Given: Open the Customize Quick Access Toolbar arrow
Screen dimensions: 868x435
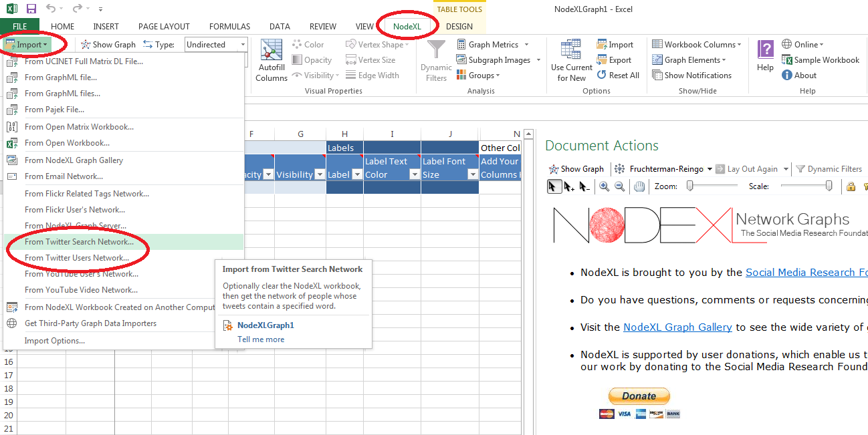Looking at the screenshot, I should [x=100, y=9].
